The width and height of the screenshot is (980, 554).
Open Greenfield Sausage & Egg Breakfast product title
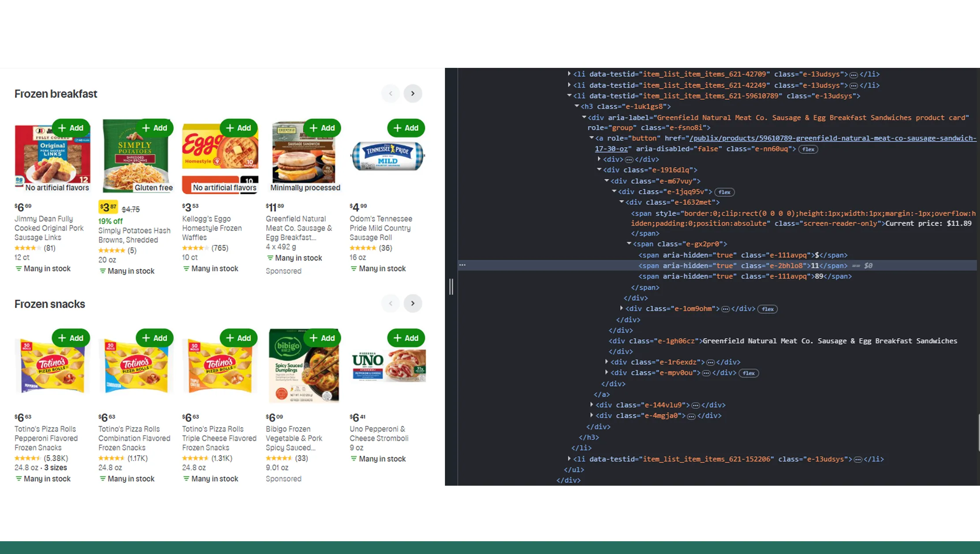coord(298,228)
